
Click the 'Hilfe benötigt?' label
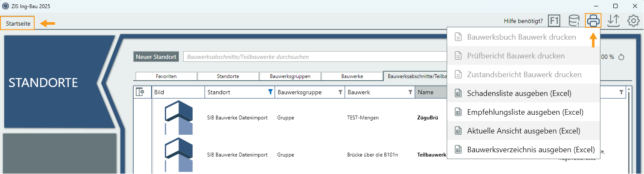pos(524,21)
